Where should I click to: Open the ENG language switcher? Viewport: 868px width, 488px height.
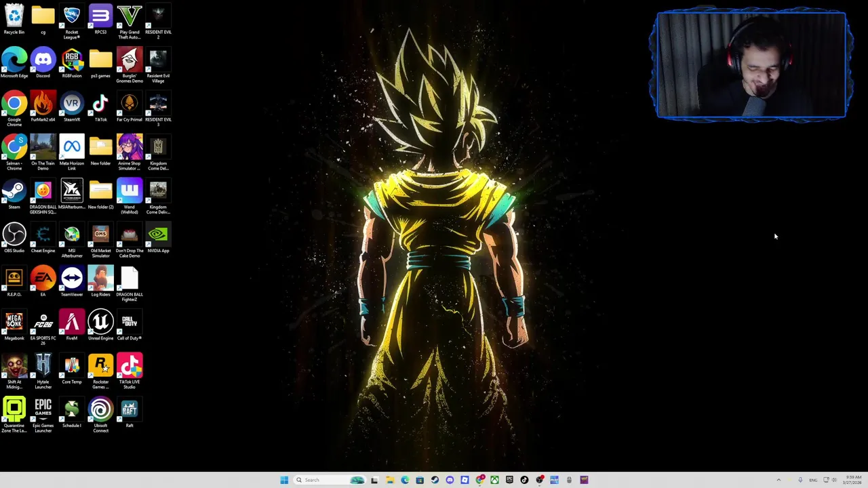(x=813, y=480)
